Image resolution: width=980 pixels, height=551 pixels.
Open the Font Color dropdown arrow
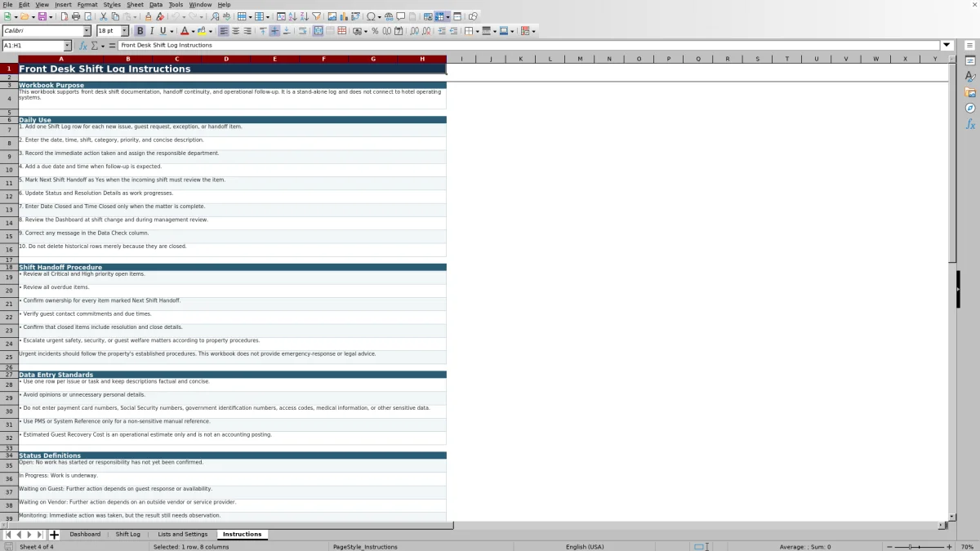[x=194, y=31]
